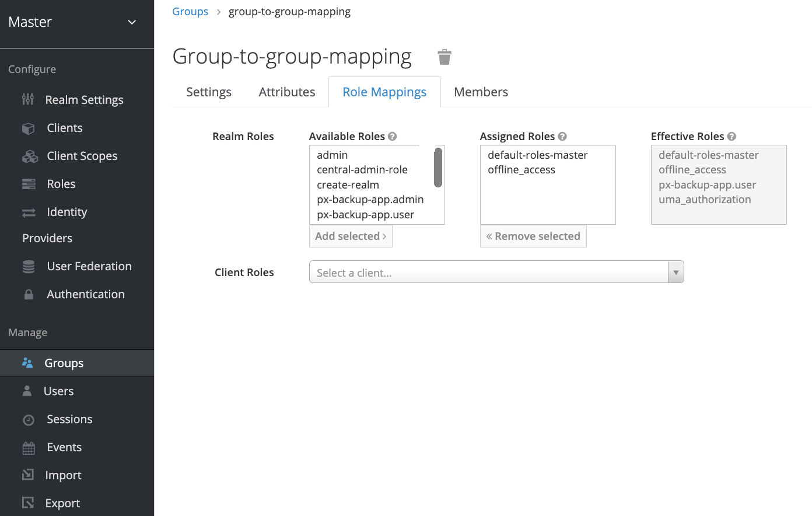812x516 pixels.
Task: Click the help icon beside Available Roles
Action: click(x=393, y=137)
